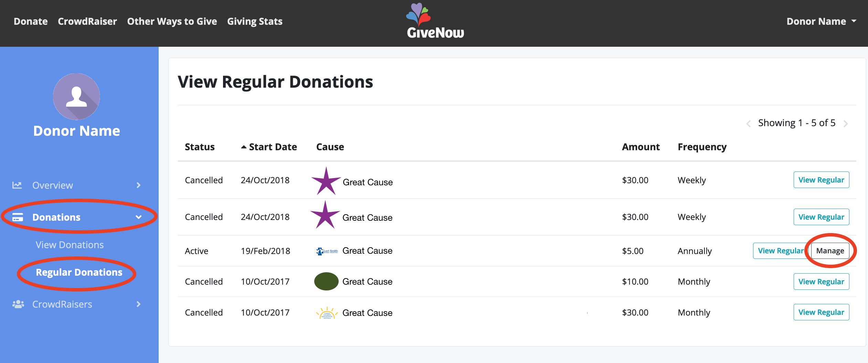868x363 pixels.
Task: Click the Lort Smith cause logo
Action: 327,251
